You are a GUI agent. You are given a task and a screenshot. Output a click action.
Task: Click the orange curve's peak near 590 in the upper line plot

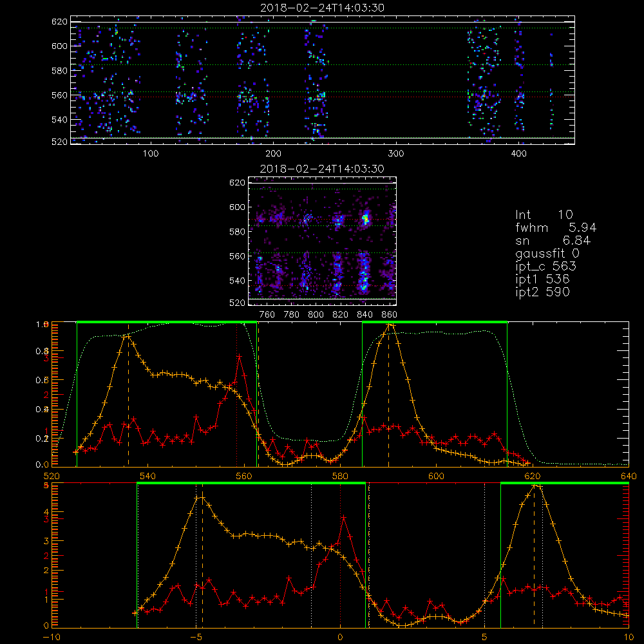tap(390, 325)
